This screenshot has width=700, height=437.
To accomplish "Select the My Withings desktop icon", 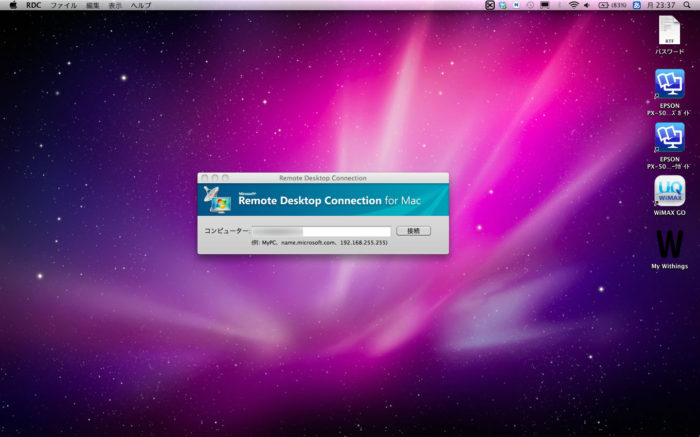I will click(x=669, y=245).
